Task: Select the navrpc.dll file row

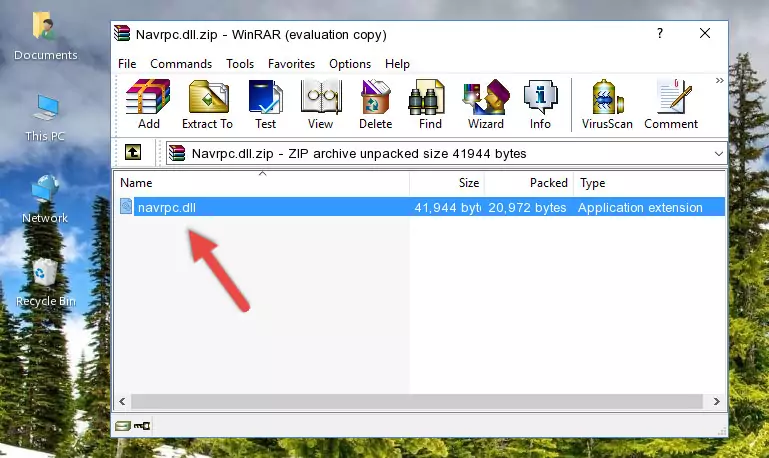Action: tap(421, 207)
